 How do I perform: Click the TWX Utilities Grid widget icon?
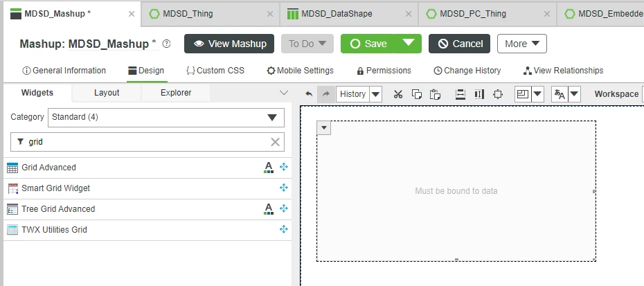(x=12, y=230)
